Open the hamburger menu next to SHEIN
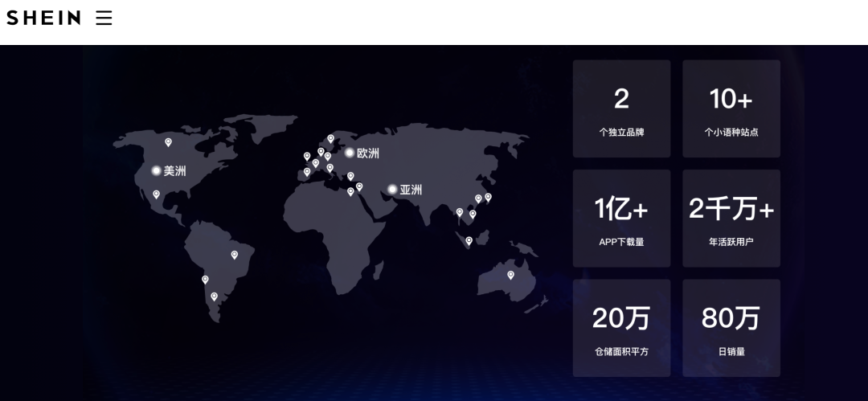Viewport: 868px width, 401px height. (x=104, y=18)
